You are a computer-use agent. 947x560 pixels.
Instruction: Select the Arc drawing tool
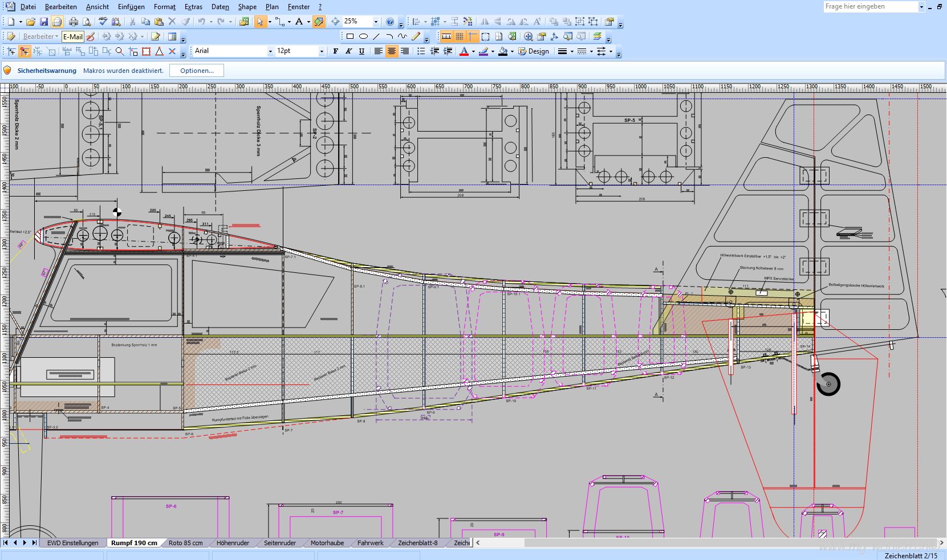click(x=389, y=36)
